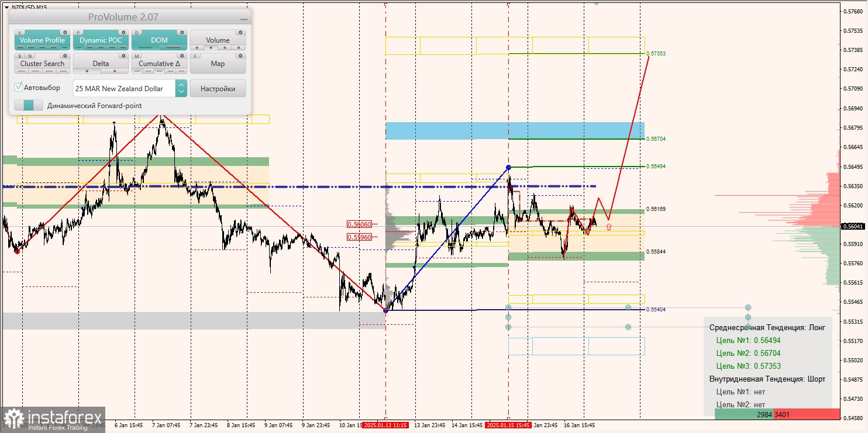868x433 pixels.
Task: Click the V hotkey badge on Volume Profile
Action: click(x=20, y=33)
